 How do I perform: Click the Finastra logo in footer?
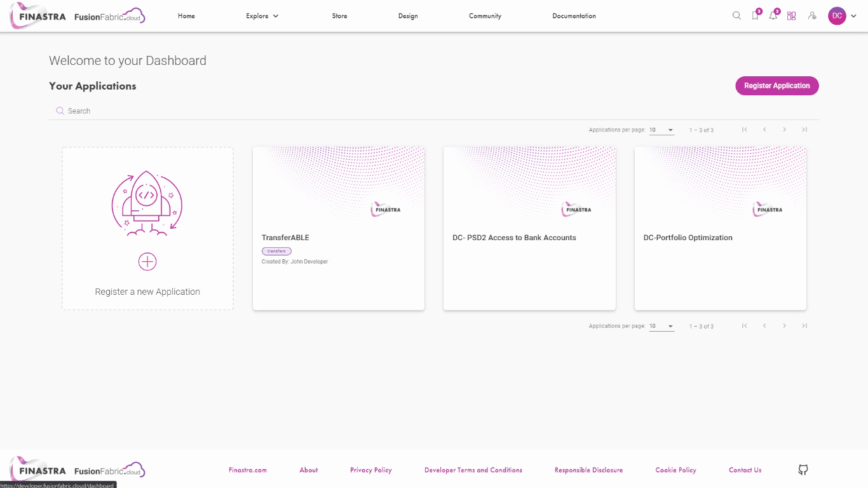[78, 470]
